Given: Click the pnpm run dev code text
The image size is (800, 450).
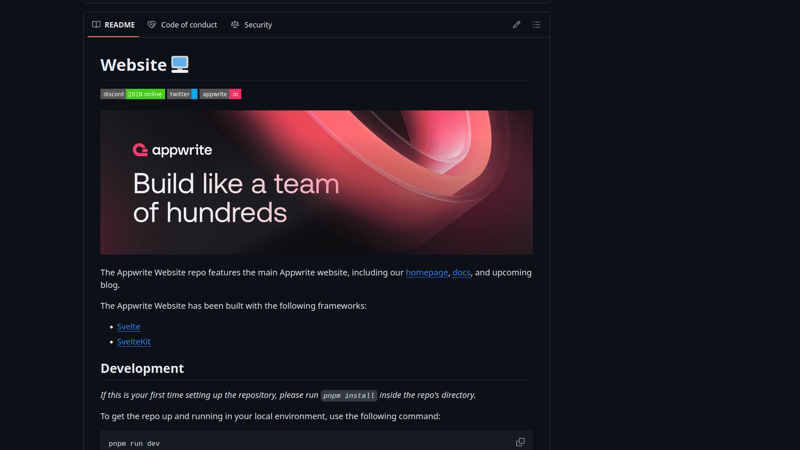Looking at the screenshot, I should coord(134,443).
